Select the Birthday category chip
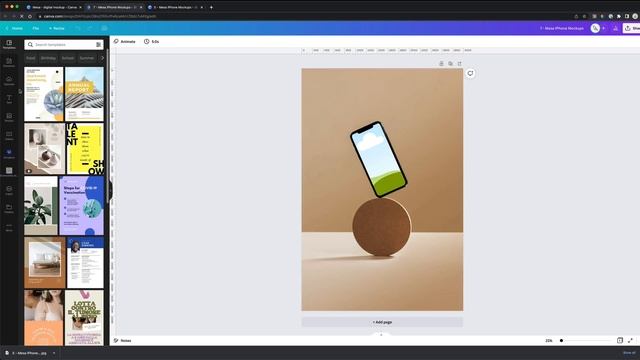 (48, 58)
